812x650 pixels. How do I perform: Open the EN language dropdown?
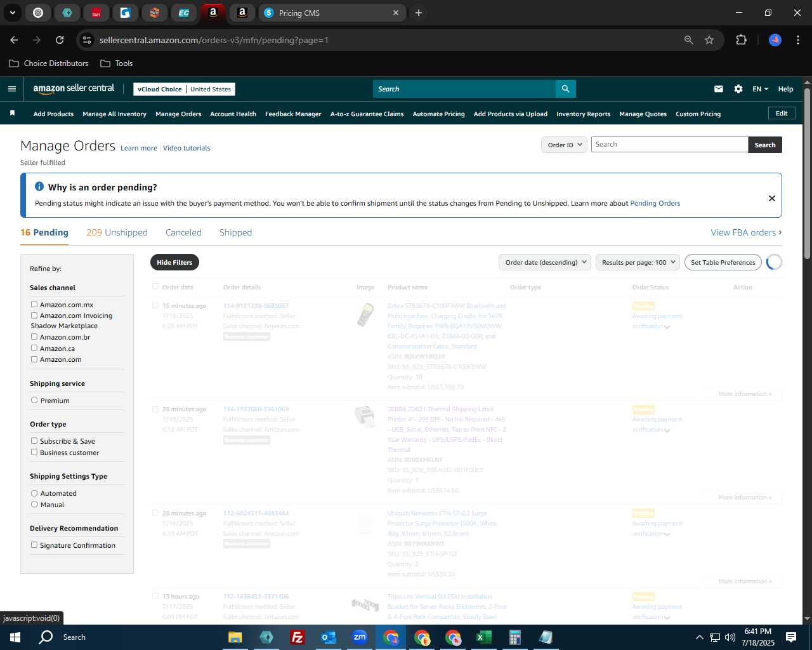[760, 89]
